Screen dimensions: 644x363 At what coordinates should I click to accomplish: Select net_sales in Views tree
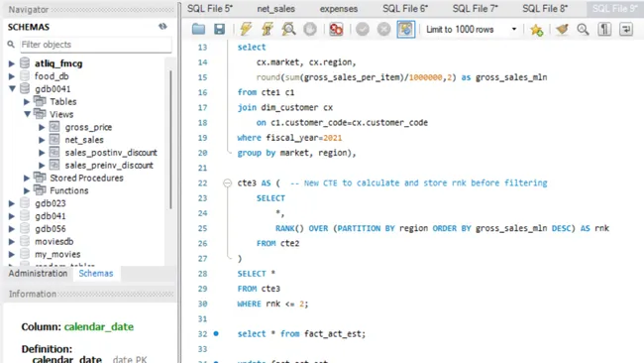pos(84,140)
